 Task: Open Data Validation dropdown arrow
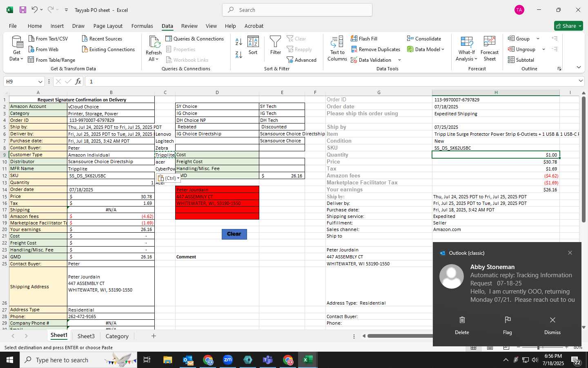point(399,60)
